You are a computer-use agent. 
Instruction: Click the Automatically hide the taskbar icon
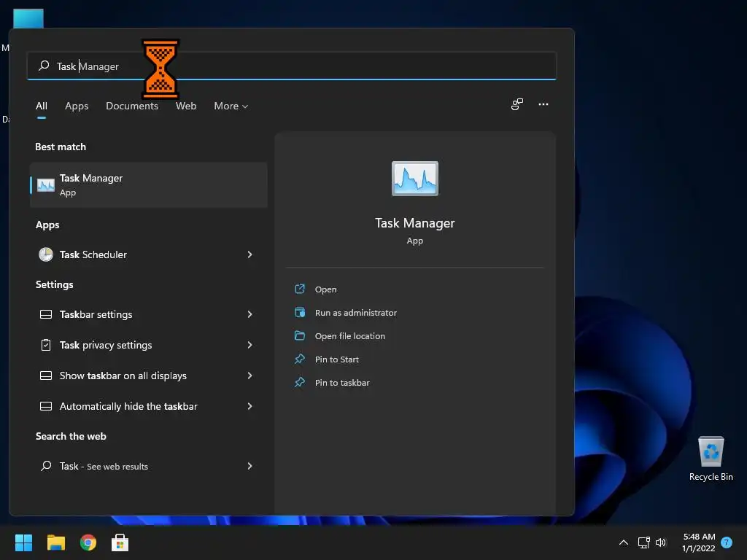pyautogui.click(x=46, y=406)
